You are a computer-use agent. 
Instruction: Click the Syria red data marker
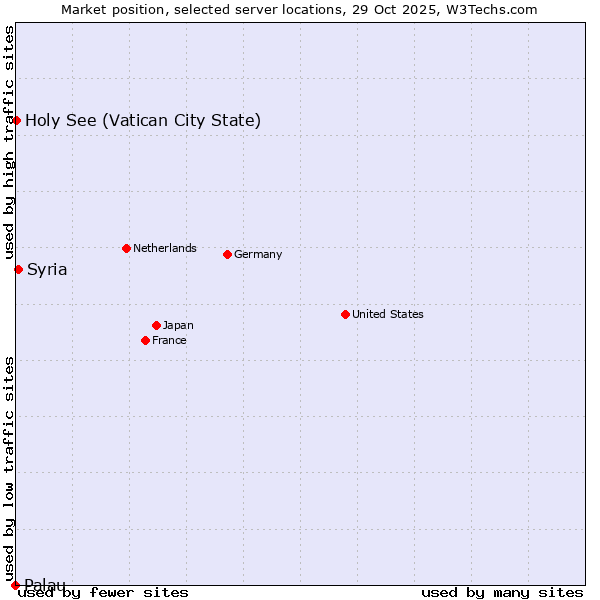point(18,269)
